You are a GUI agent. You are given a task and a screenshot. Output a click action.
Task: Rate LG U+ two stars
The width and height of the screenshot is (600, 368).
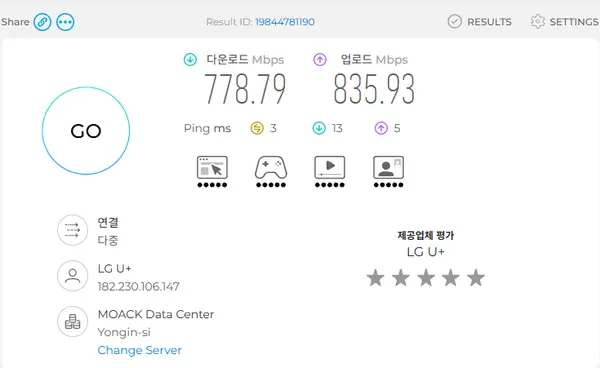(x=401, y=278)
